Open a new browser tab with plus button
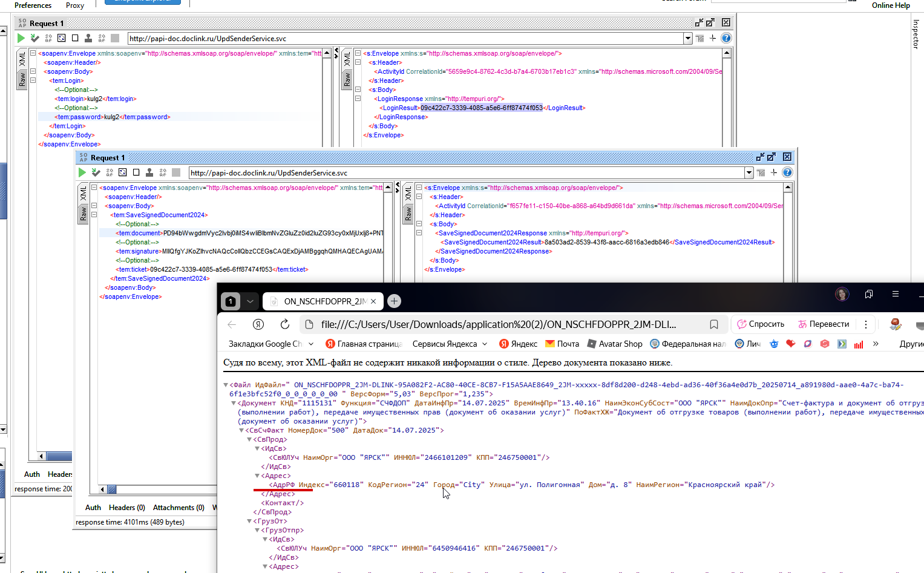924x573 pixels. click(x=394, y=301)
